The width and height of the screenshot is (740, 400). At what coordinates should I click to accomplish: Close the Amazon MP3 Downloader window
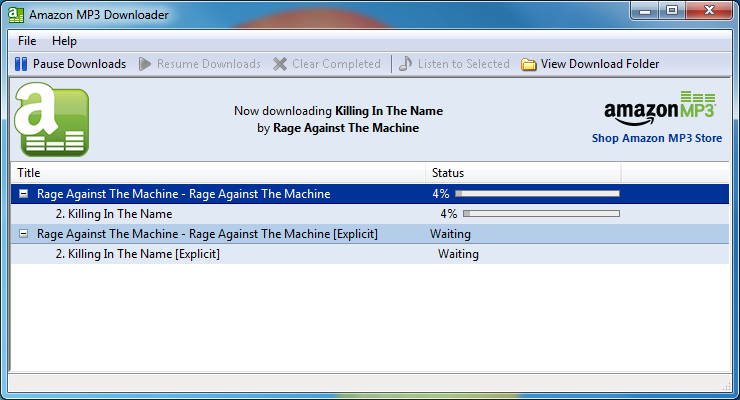[709, 11]
